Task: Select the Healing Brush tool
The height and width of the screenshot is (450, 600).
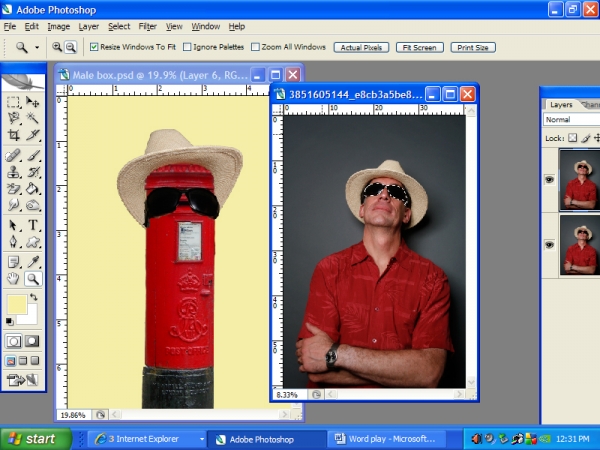Action: pyautogui.click(x=13, y=156)
